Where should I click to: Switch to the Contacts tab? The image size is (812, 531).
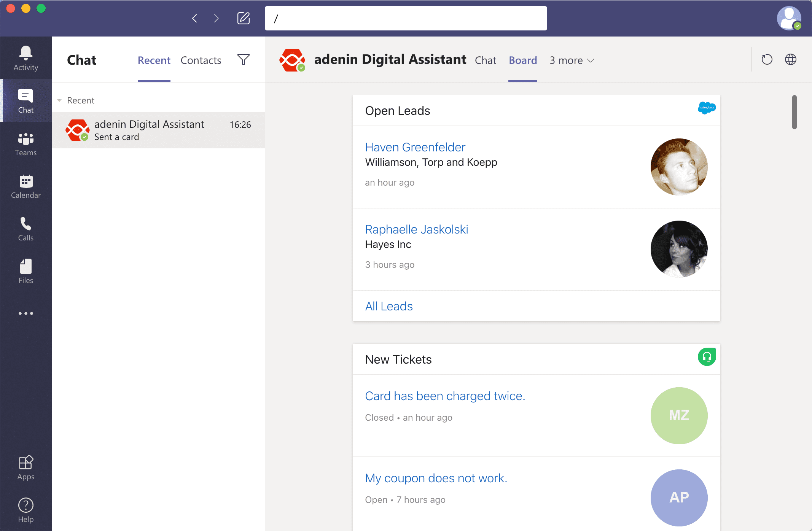[x=201, y=60]
